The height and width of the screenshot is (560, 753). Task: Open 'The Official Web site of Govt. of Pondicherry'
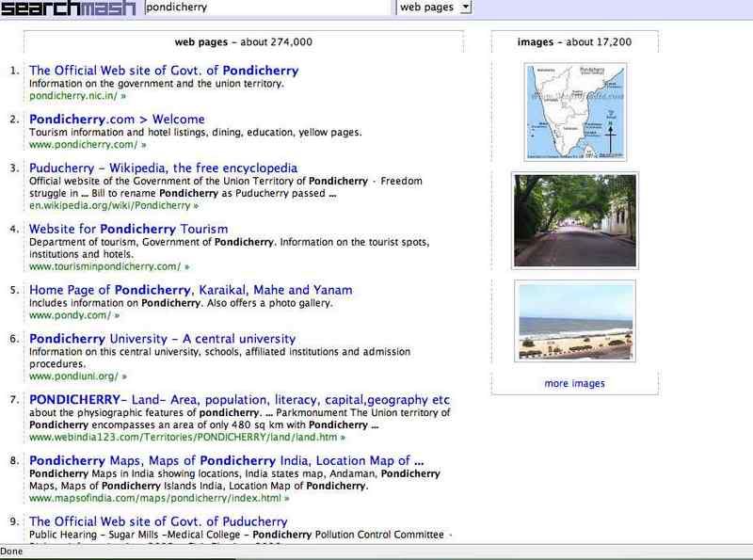(x=164, y=71)
